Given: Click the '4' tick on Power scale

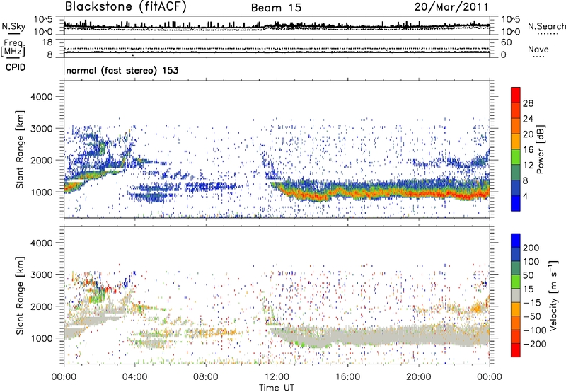Looking at the screenshot, I should pyautogui.click(x=525, y=197).
